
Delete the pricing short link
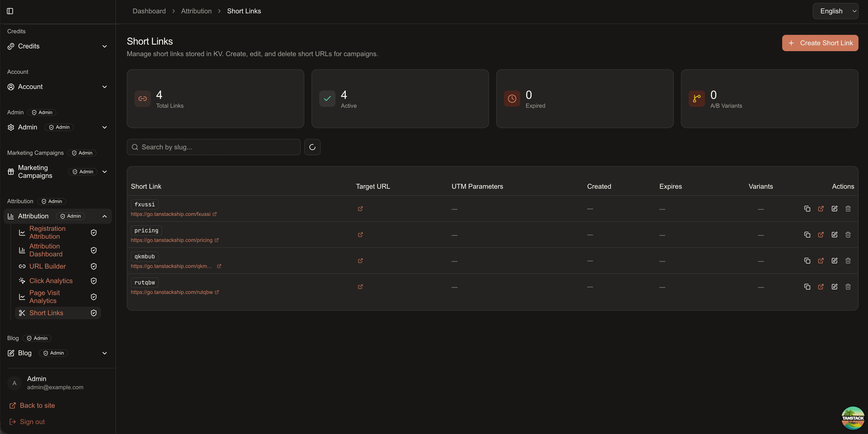848,235
